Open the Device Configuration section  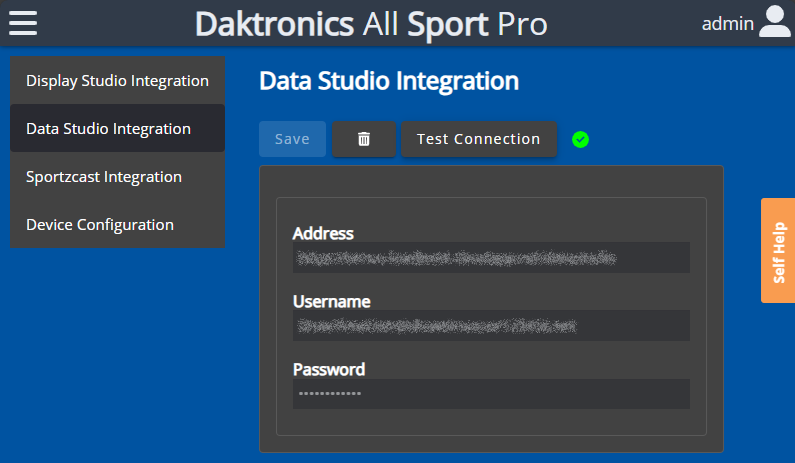[117, 225]
